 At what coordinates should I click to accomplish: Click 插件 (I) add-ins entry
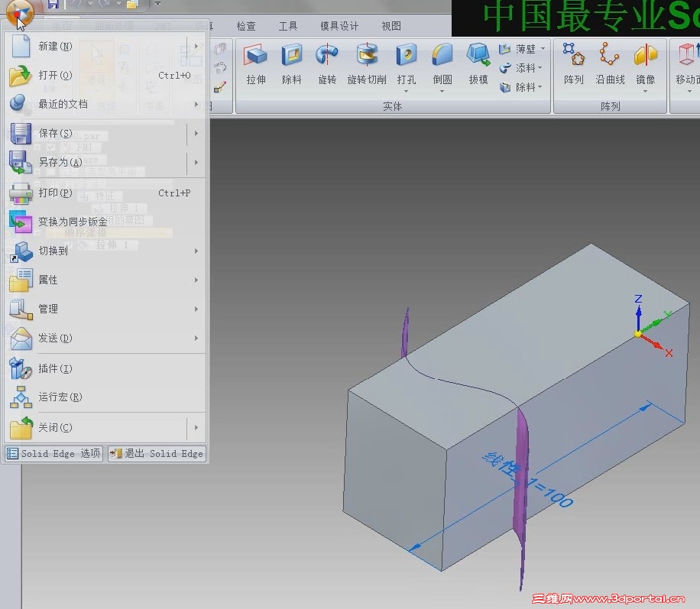tap(106, 369)
